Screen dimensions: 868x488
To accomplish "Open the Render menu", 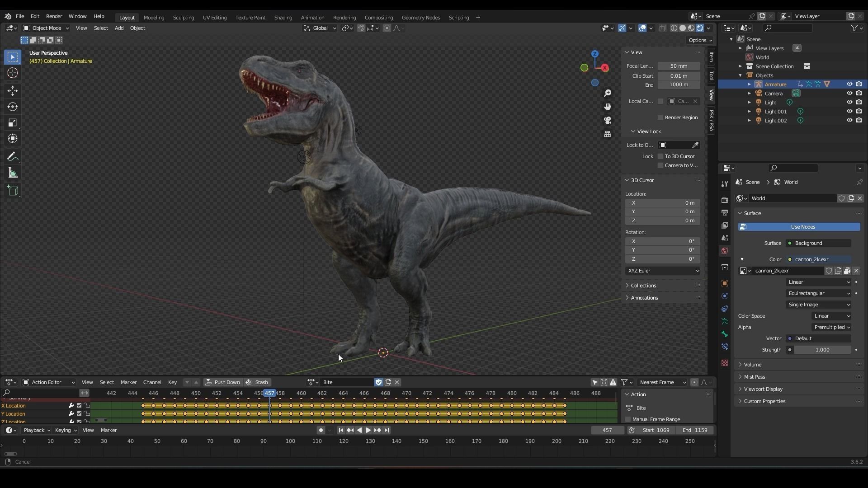I will point(54,16).
